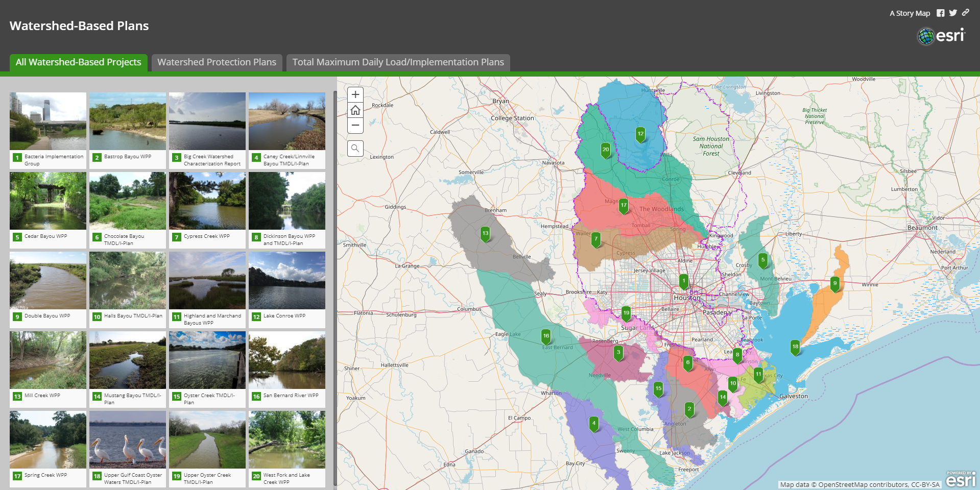
Task: Select map marker 11 near Texas City
Action: 758,375
